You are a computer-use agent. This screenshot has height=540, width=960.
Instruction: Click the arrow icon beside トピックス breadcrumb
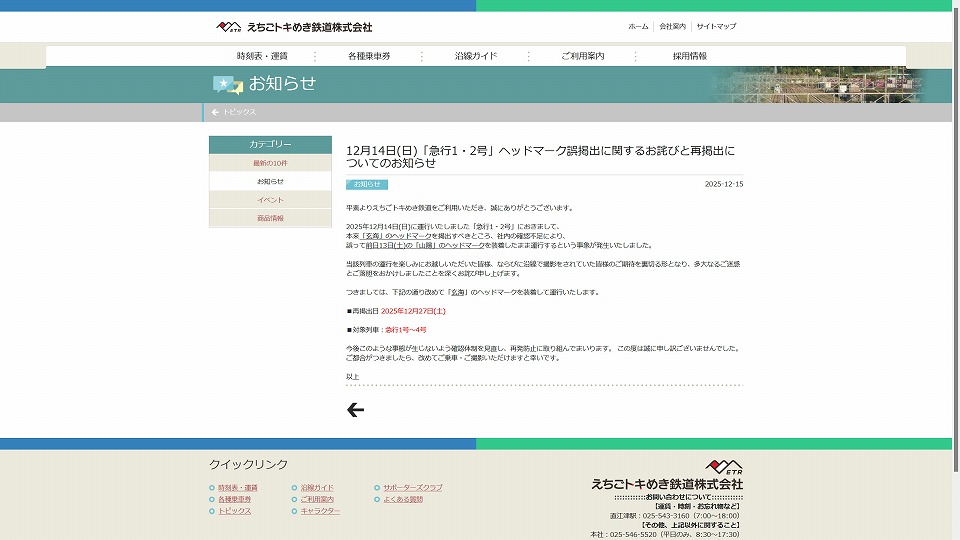[x=215, y=112]
